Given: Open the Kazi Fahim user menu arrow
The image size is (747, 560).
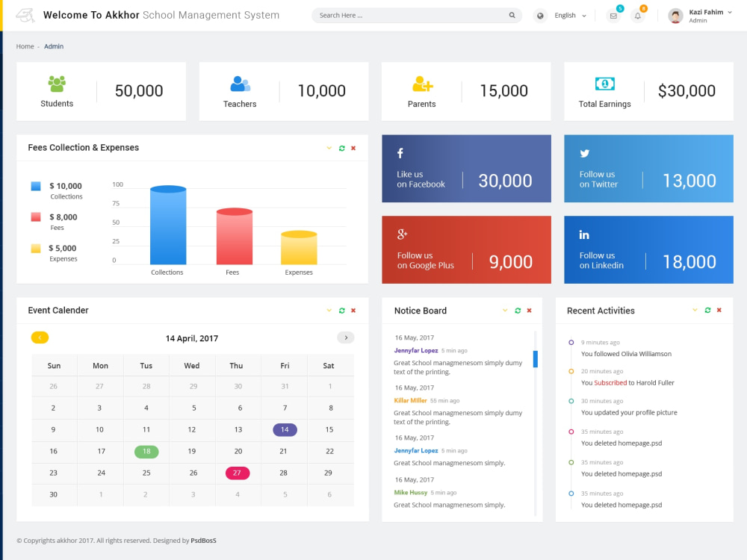Looking at the screenshot, I should (x=729, y=13).
